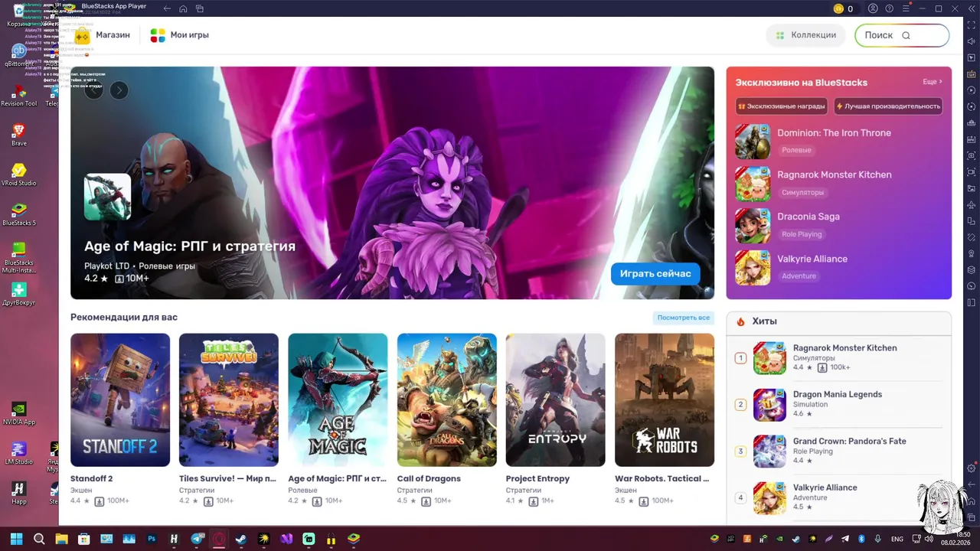The width and height of the screenshot is (980, 551).
Task: Open the settings gear in BlueStacks sidebar
Action: pyautogui.click(x=972, y=468)
